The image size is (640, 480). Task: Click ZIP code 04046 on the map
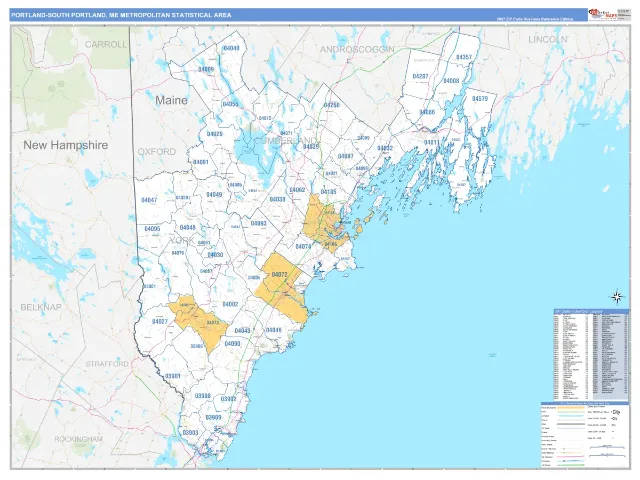coord(273,330)
